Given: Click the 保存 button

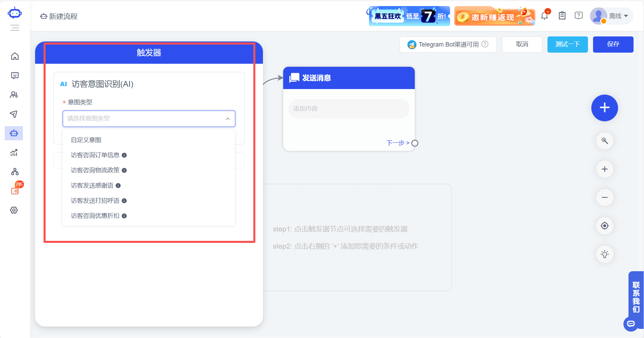Looking at the screenshot, I should coord(613,44).
